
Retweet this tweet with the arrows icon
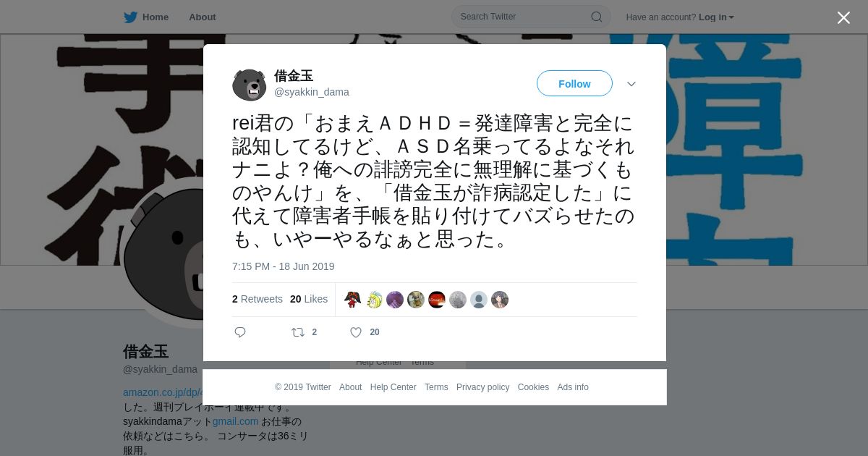(298, 332)
